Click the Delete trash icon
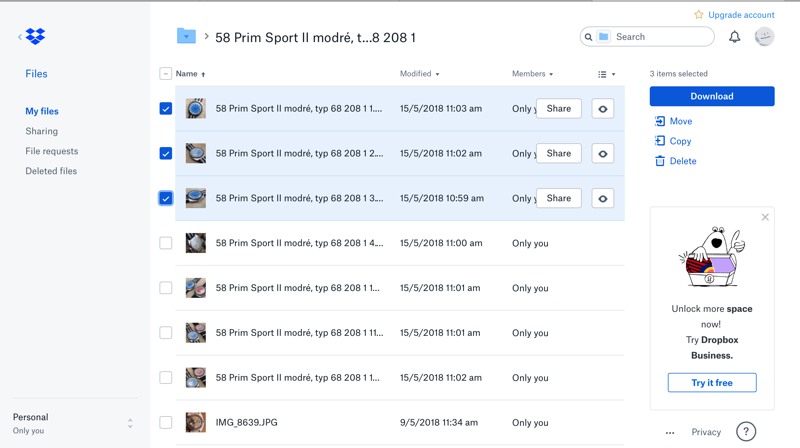The width and height of the screenshot is (800, 448). click(660, 161)
